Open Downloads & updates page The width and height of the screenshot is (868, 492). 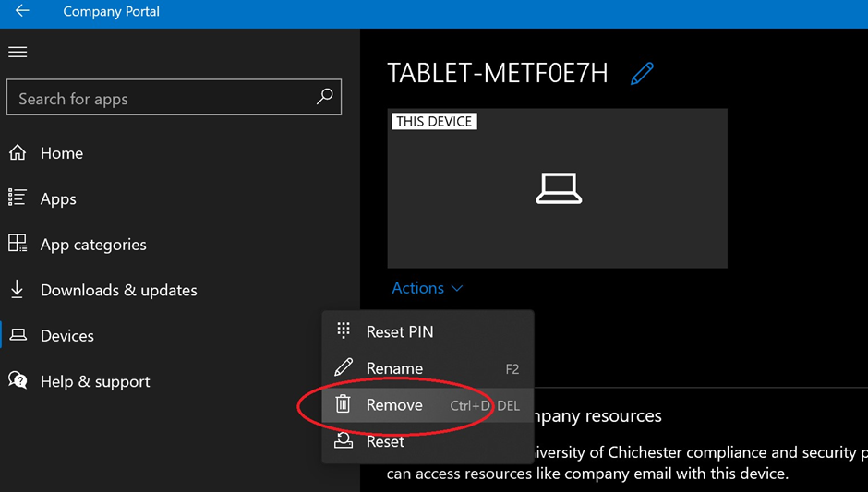180,290
